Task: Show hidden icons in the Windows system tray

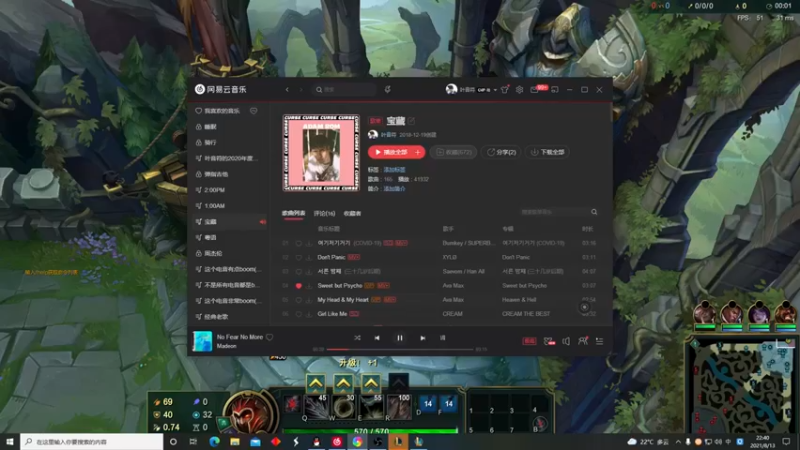Action: [678, 442]
